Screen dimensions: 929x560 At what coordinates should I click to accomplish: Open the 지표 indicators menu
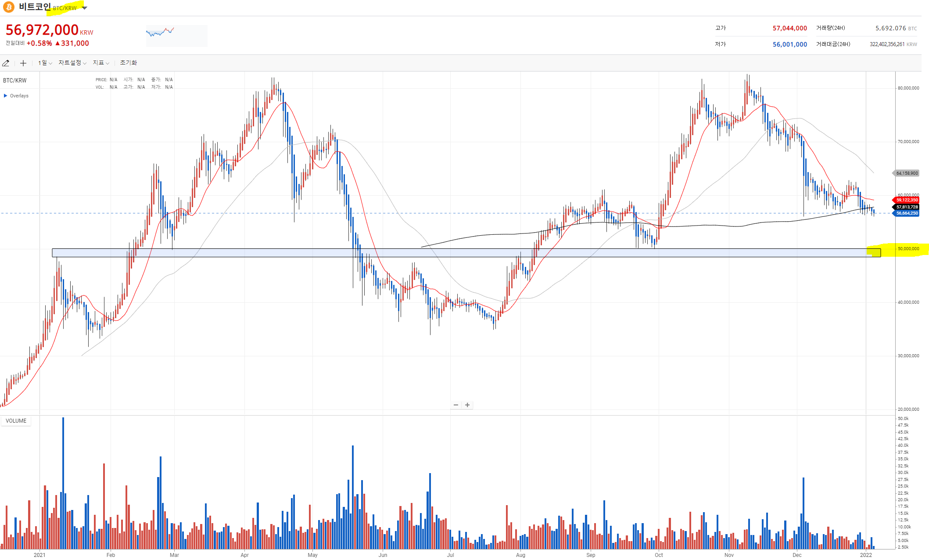click(x=101, y=63)
